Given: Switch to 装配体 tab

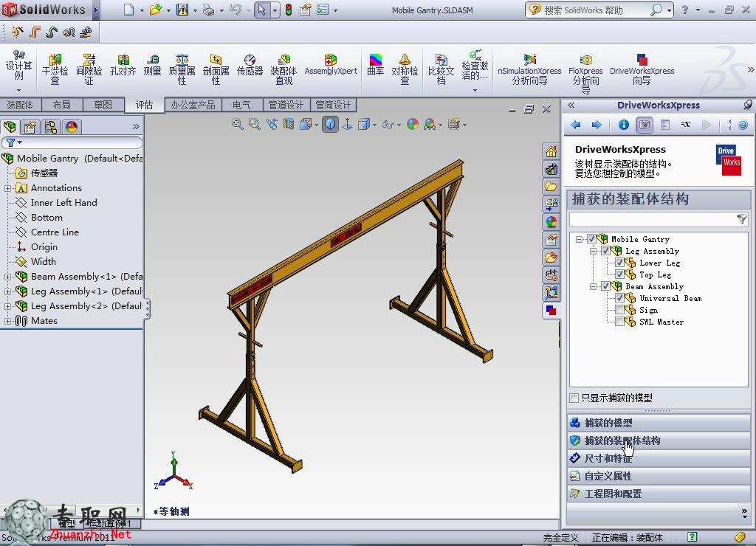Looking at the screenshot, I should tap(20, 105).
